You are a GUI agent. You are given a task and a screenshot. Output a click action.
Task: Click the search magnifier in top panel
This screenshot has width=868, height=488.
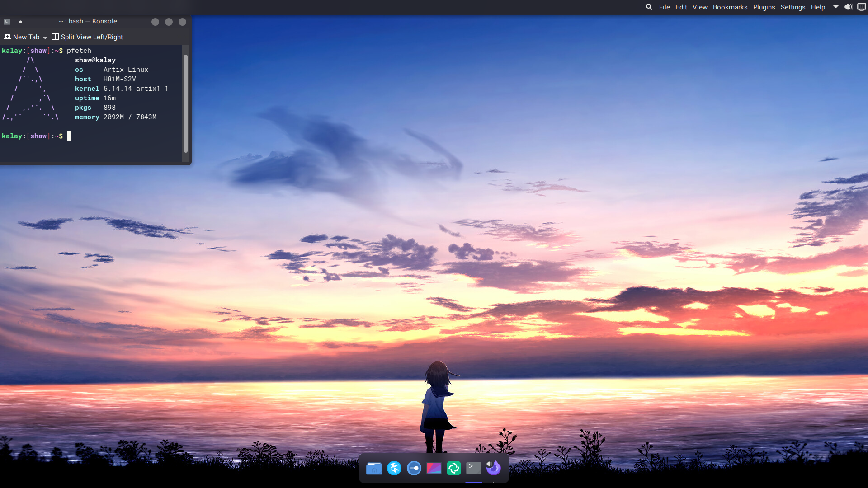[x=649, y=7]
